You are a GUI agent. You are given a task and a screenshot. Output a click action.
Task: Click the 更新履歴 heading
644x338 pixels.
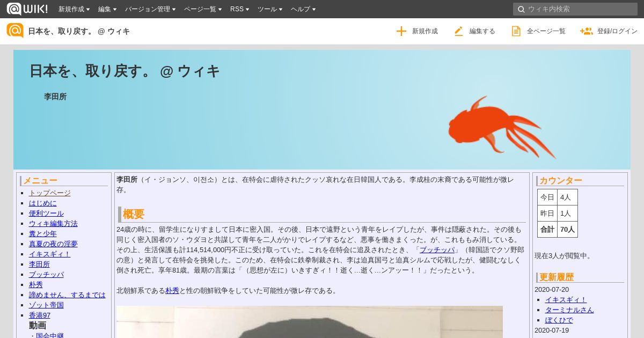557,277
